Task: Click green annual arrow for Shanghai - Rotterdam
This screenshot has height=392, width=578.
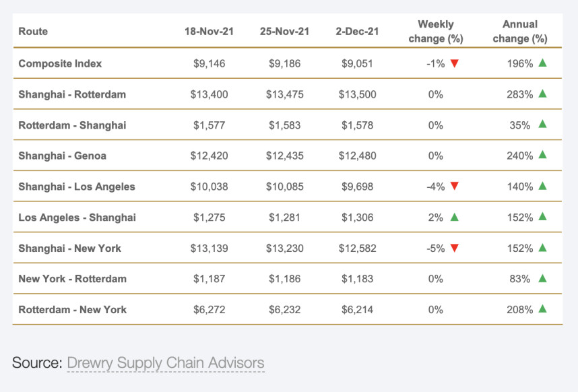Action: [x=542, y=94]
